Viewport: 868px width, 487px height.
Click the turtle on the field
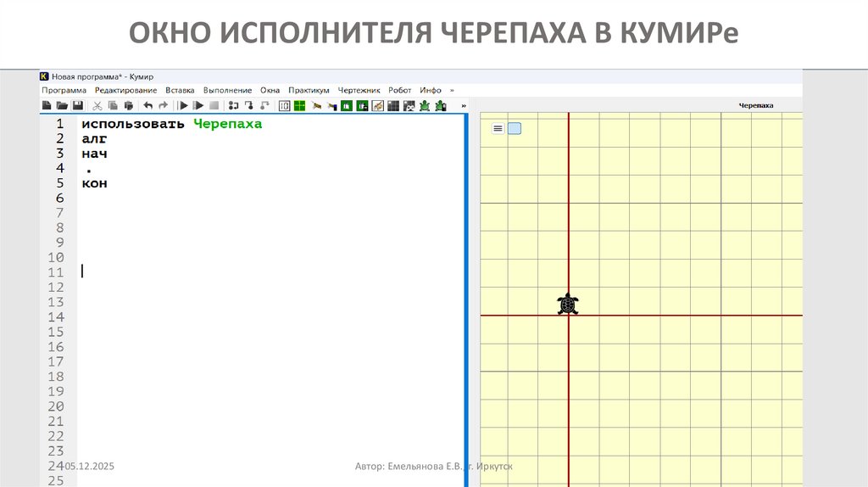click(568, 305)
